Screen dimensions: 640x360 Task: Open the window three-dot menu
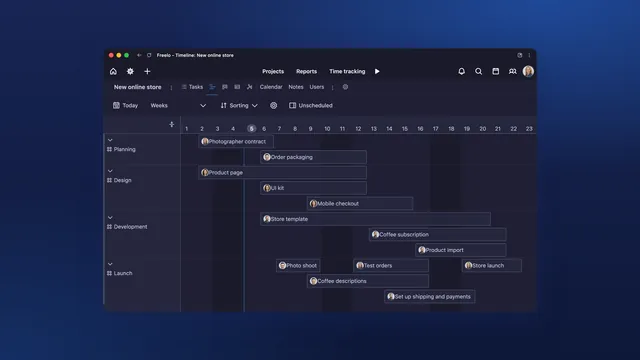point(529,55)
